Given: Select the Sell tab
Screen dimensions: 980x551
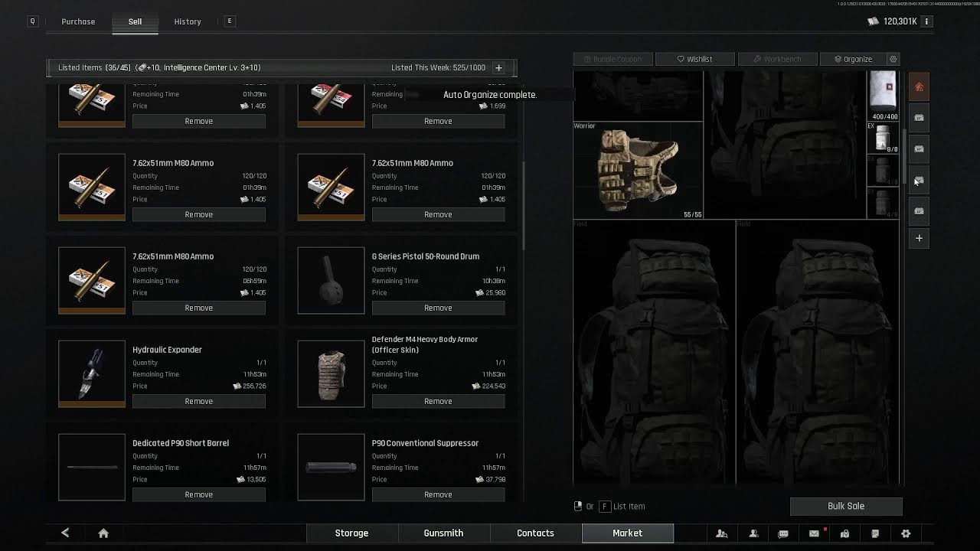Looking at the screenshot, I should pyautogui.click(x=135, y=21).
